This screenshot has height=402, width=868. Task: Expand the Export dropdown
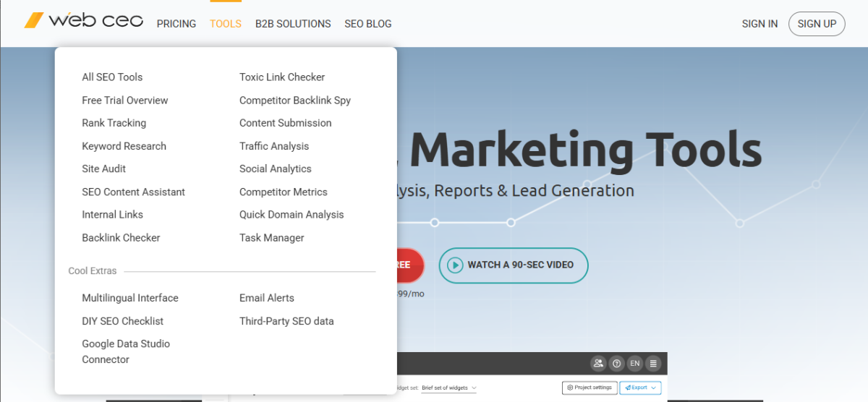pyautogui.click(x=641, y=388)
